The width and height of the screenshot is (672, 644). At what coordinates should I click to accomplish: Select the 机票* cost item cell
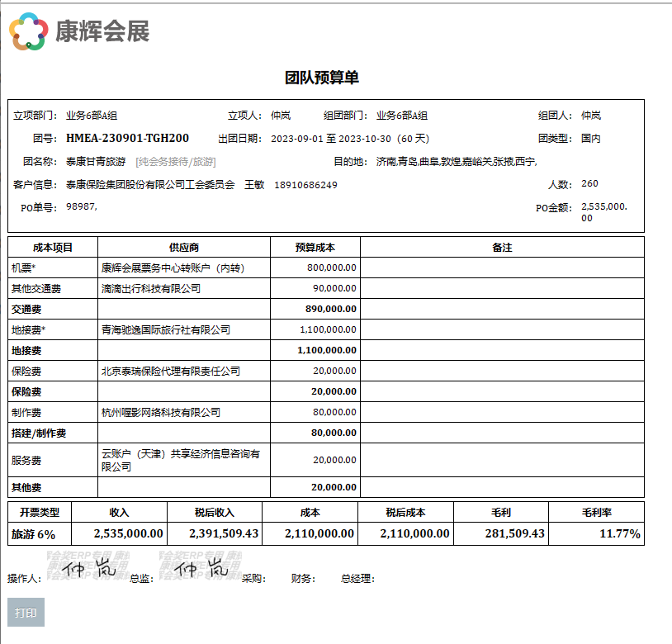coord(53,268)
